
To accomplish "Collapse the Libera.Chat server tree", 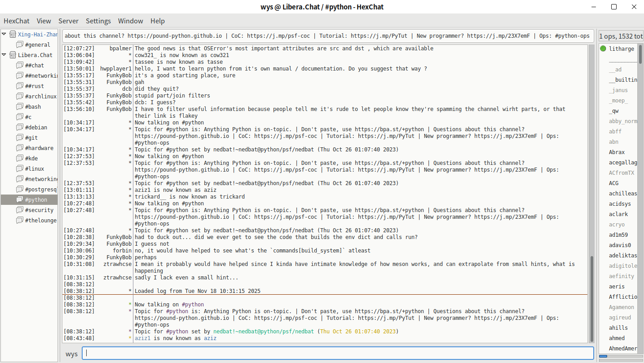I will coord(4,55).
